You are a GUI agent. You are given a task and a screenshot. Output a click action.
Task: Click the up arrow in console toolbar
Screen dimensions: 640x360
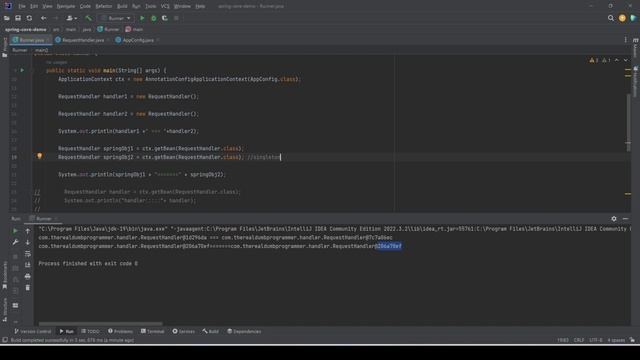coord(27,231)
